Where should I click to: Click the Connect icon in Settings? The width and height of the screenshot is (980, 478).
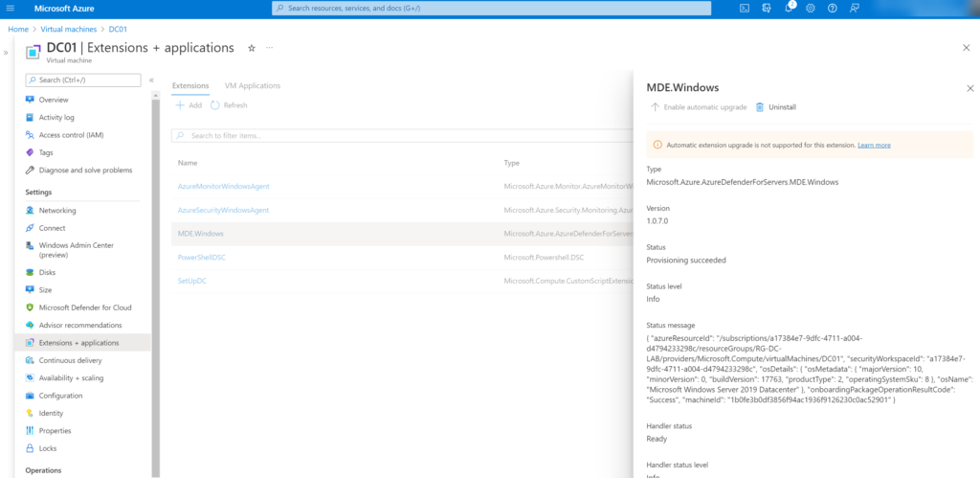pyautogui.click(x=30, y=228)
